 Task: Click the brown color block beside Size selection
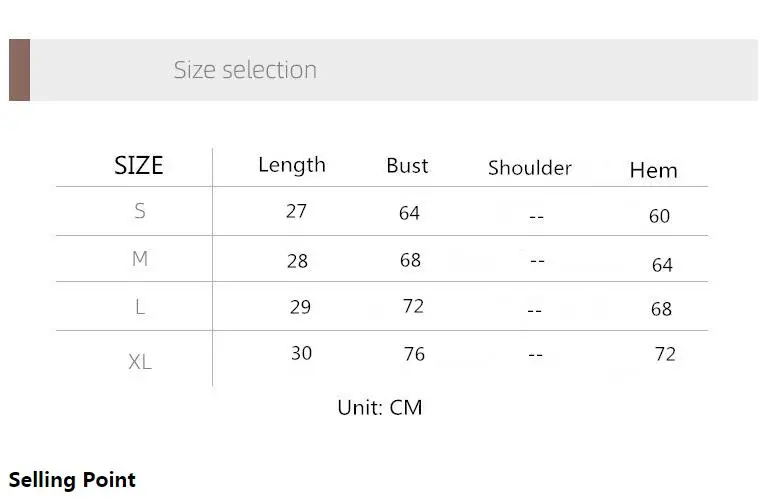[19, 70]
